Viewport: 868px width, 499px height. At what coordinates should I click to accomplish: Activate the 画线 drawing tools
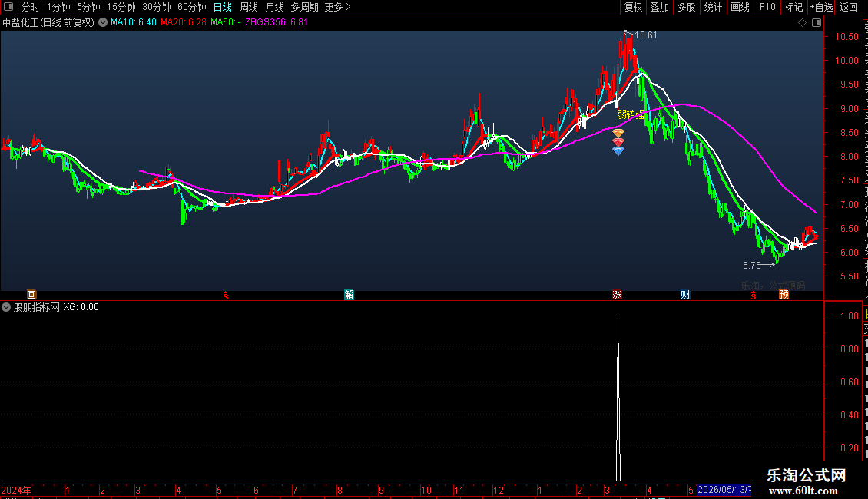tap(740, 7)
